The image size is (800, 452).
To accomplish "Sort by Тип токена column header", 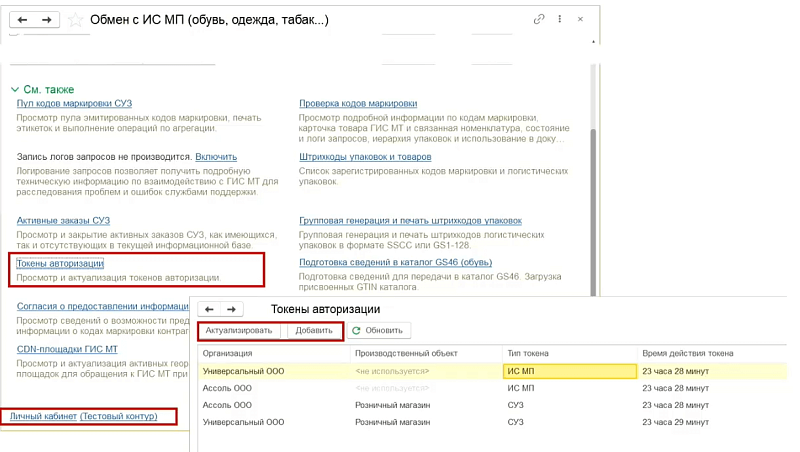I will tap(570, 354).
